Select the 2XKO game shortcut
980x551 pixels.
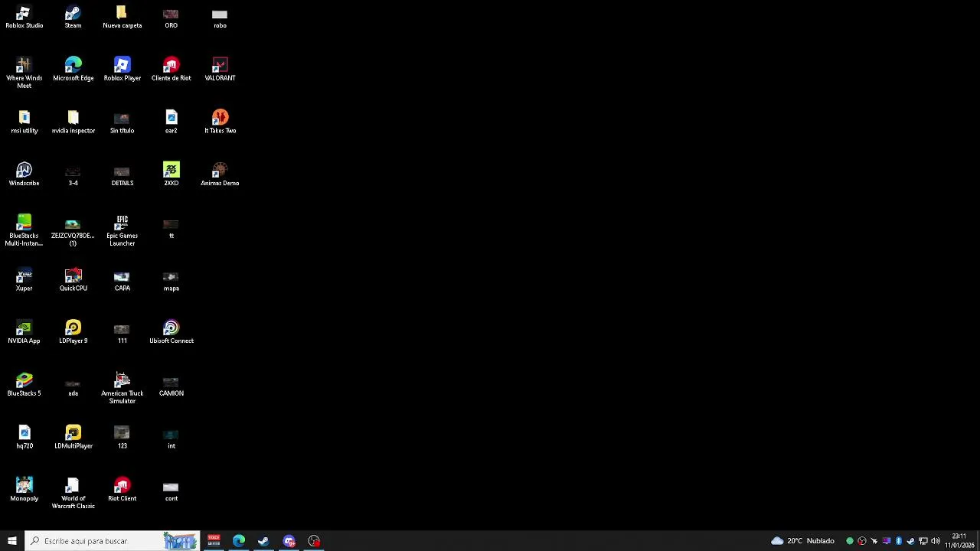[x=171, y=174]
